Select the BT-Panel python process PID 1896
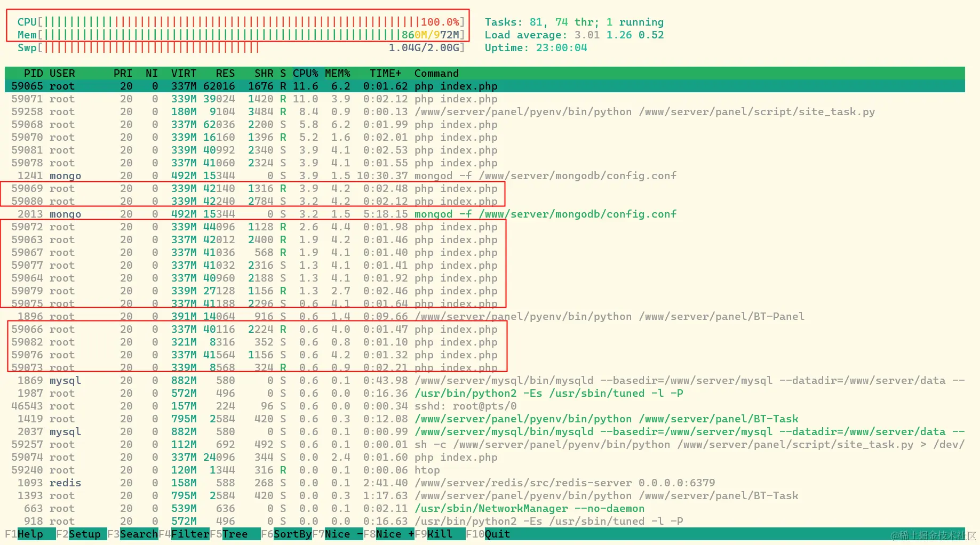 point(485,316)
